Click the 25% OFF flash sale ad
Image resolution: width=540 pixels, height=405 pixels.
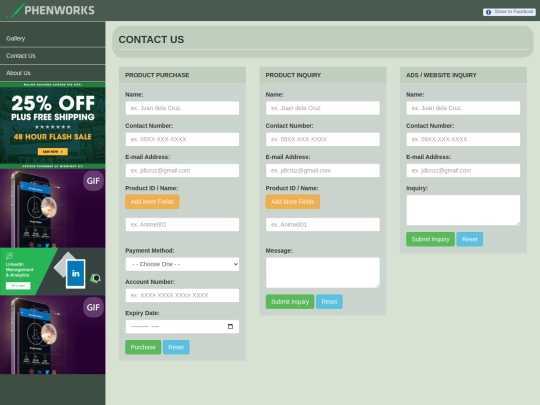(x=53, y=125)
